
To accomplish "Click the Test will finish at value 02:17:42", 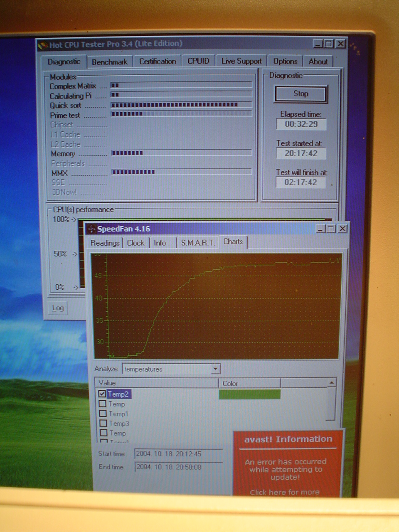I will tap(300, 182).
